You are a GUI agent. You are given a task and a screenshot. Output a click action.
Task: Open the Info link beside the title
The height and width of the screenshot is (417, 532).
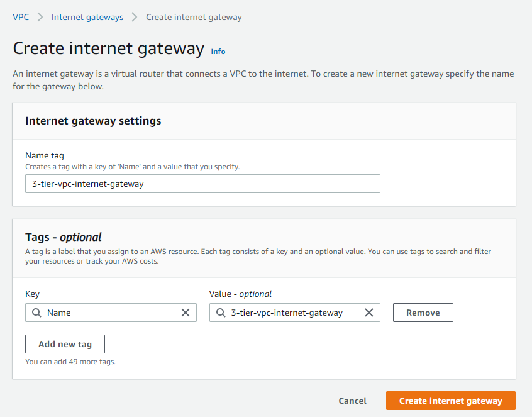(x=218, y=52)
